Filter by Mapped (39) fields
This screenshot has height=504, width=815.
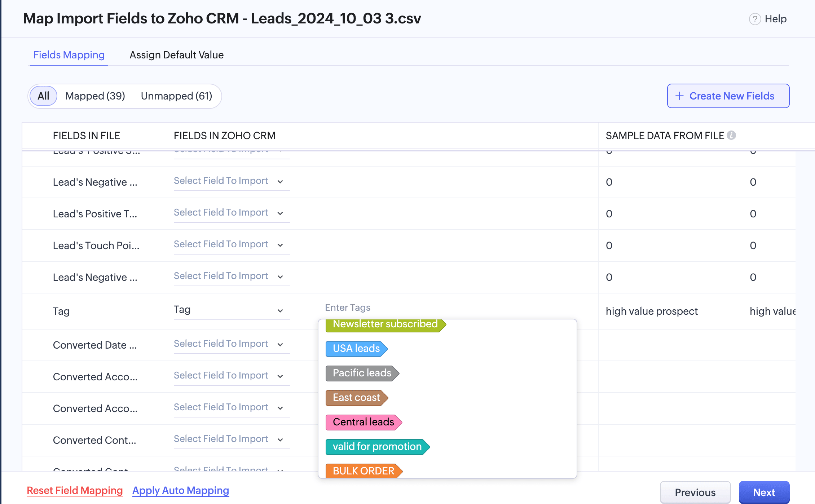tap(95, 96)
